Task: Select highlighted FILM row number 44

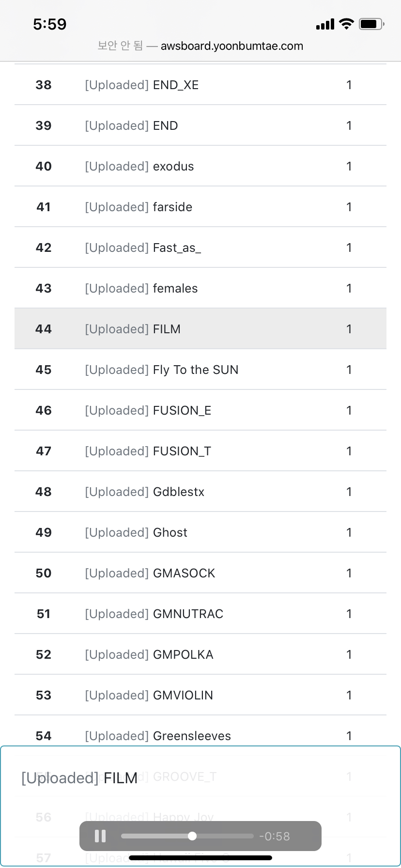Action: click(x=167, y=329)
